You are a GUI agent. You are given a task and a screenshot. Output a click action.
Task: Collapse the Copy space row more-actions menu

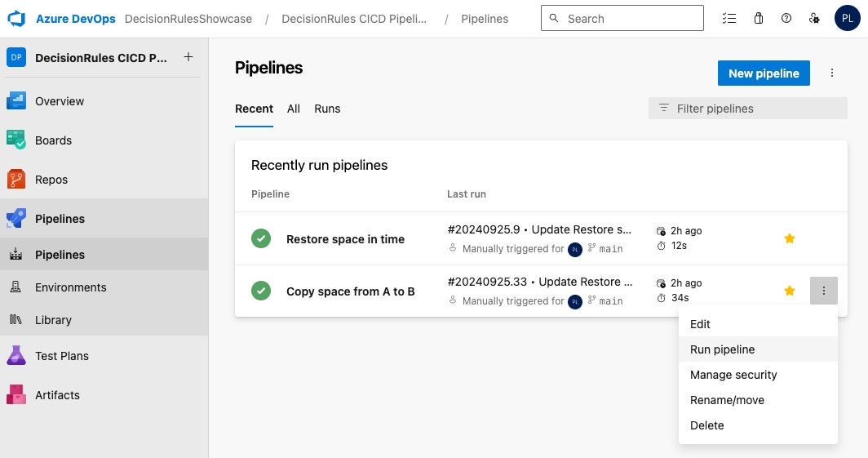coord(823,291)
